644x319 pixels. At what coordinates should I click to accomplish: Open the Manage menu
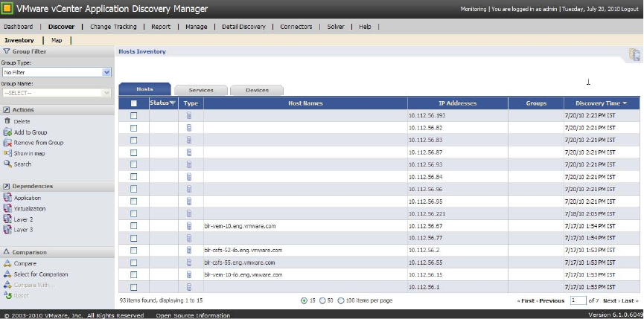[x=197, y=27]
